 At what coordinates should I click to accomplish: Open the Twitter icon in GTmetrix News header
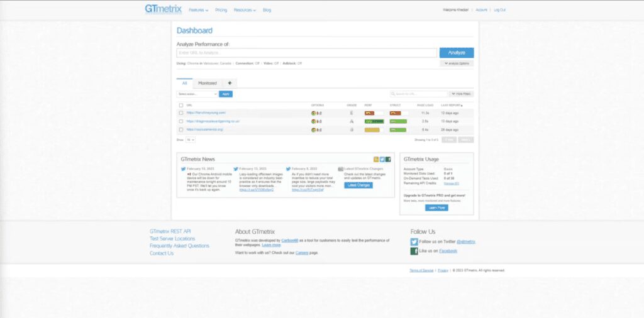[x=382, y=159]
